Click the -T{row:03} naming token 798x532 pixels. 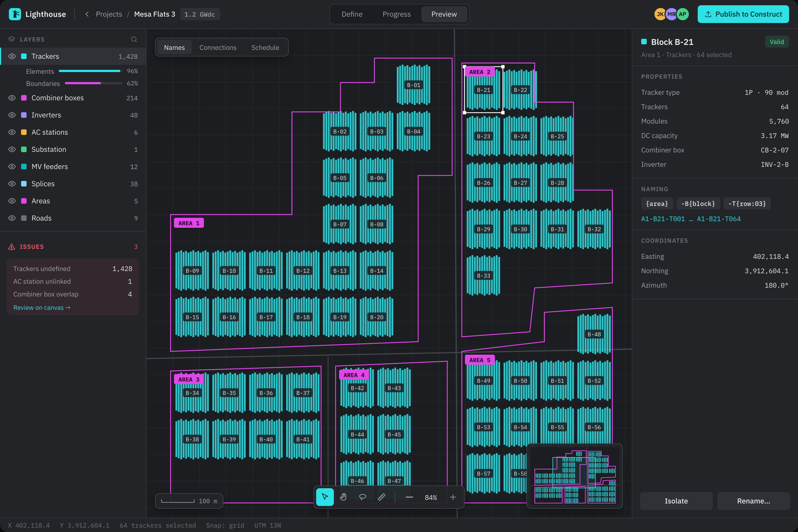tap(747, 204)
